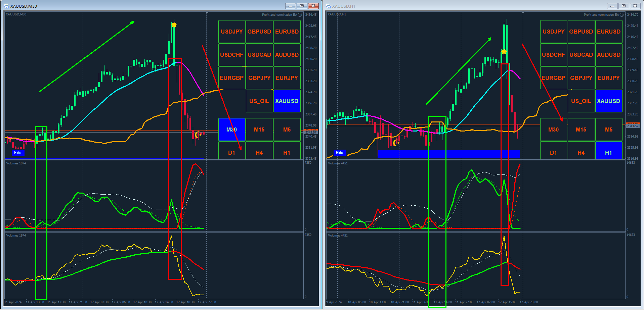This screenshot has width=644, height=310.
Task: Select the yellow moon marker on H1 chart
Action: tap(396, 143)
